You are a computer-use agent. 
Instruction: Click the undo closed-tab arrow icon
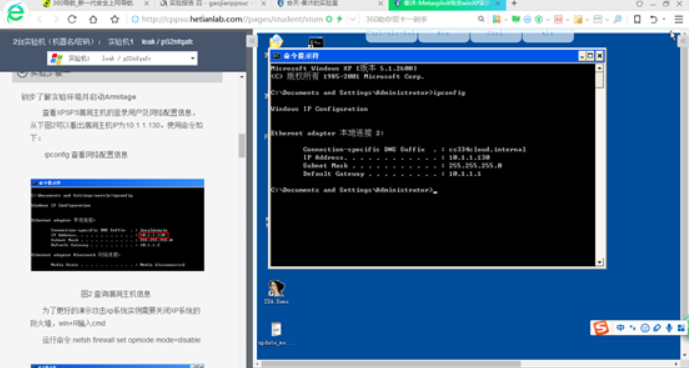pos(653,19)
